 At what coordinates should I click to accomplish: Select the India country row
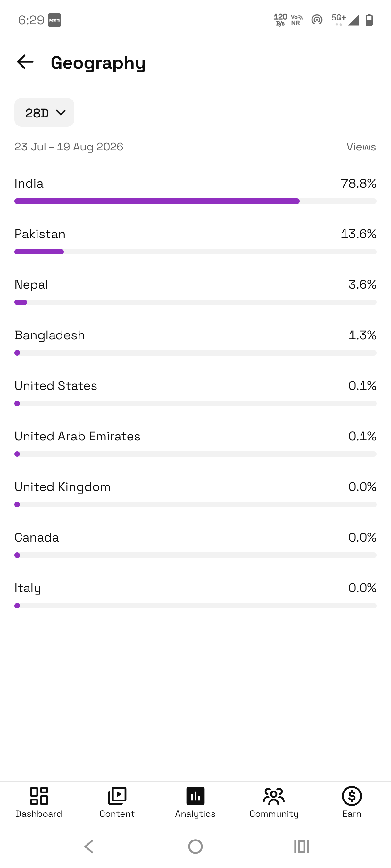[195, 190]
